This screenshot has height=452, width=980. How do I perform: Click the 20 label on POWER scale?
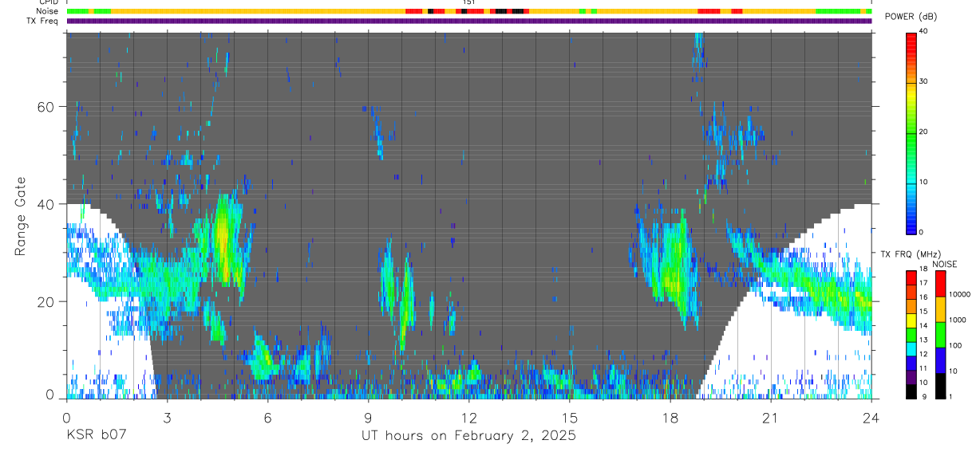point(924,132)
